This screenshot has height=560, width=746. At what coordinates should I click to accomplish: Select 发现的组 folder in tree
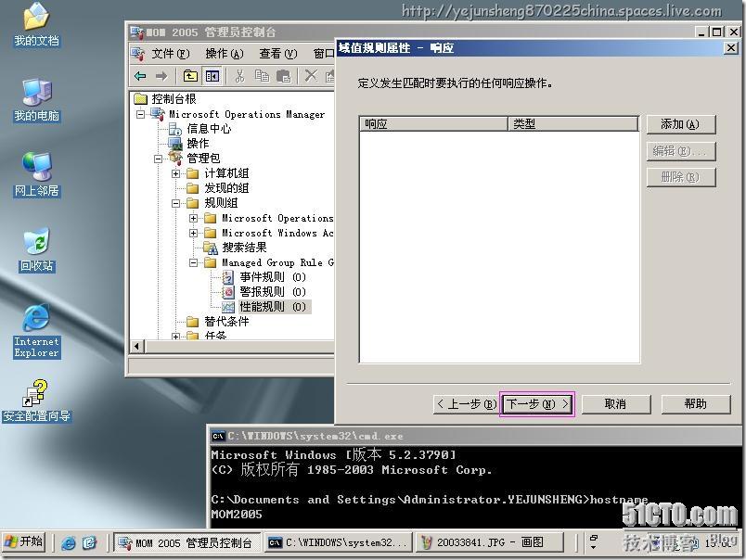click(226, 188)
